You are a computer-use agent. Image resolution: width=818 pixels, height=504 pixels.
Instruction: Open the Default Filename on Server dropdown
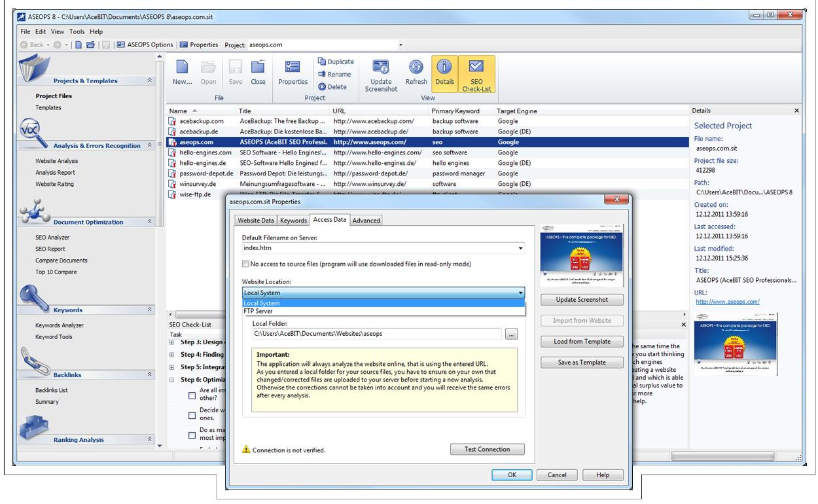point(521,249)
